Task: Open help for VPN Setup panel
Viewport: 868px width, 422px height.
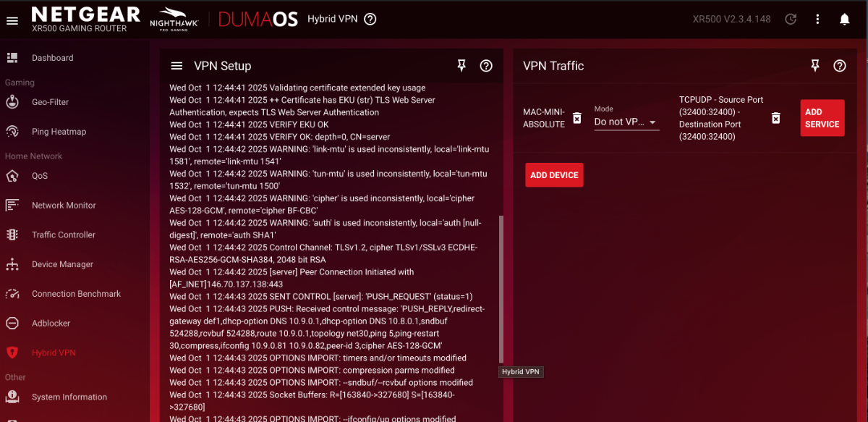Action: (486, 66)
